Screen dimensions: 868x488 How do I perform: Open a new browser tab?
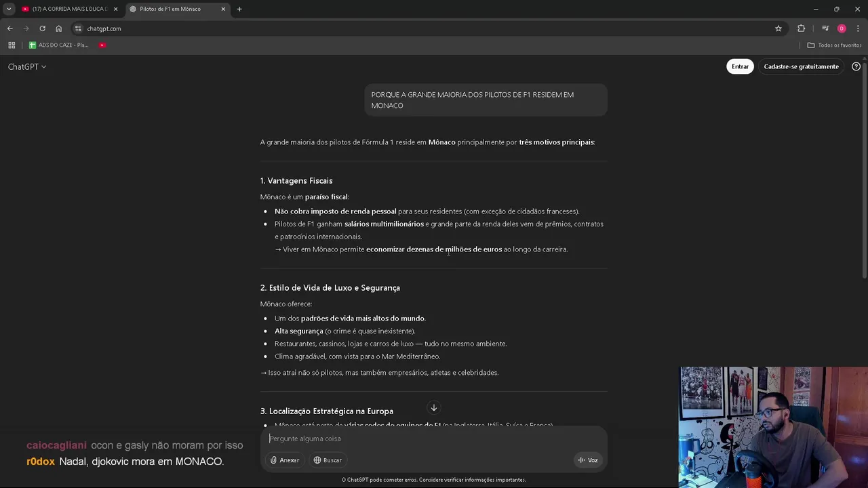(239, 9)
